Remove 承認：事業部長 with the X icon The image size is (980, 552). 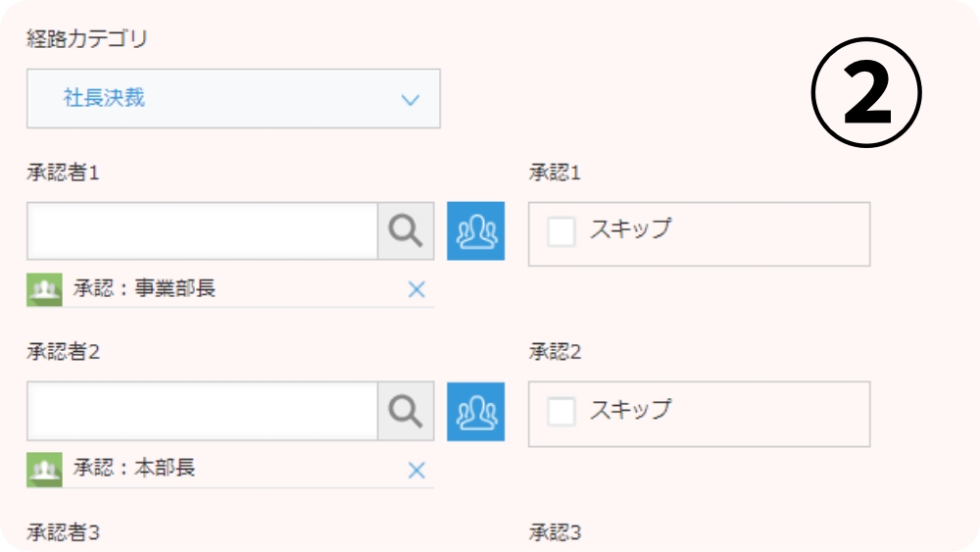tap(416, 289)
